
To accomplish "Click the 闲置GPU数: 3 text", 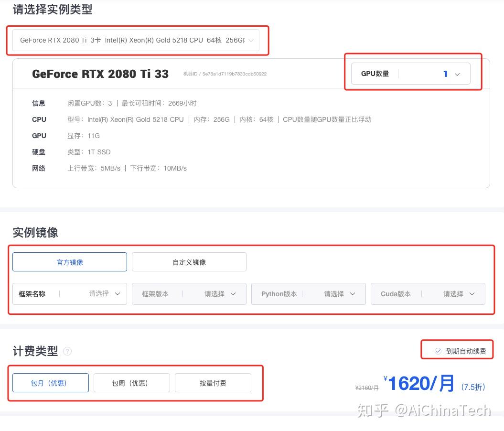I will (x=90, y=103).
